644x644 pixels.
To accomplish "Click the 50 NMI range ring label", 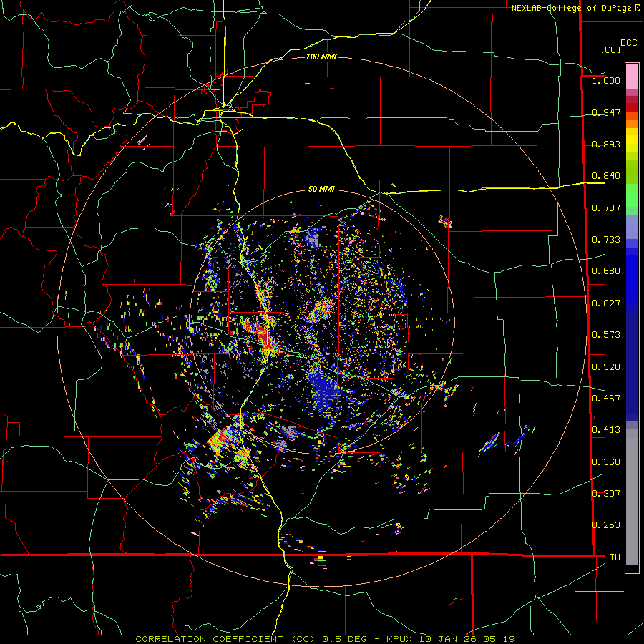I will (321, 190).
